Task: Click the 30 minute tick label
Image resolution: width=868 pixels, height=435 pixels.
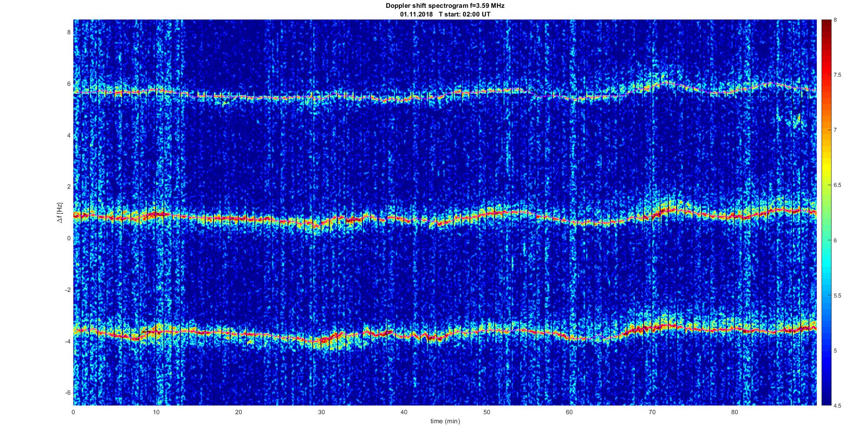Action: (x=321, y=412)
